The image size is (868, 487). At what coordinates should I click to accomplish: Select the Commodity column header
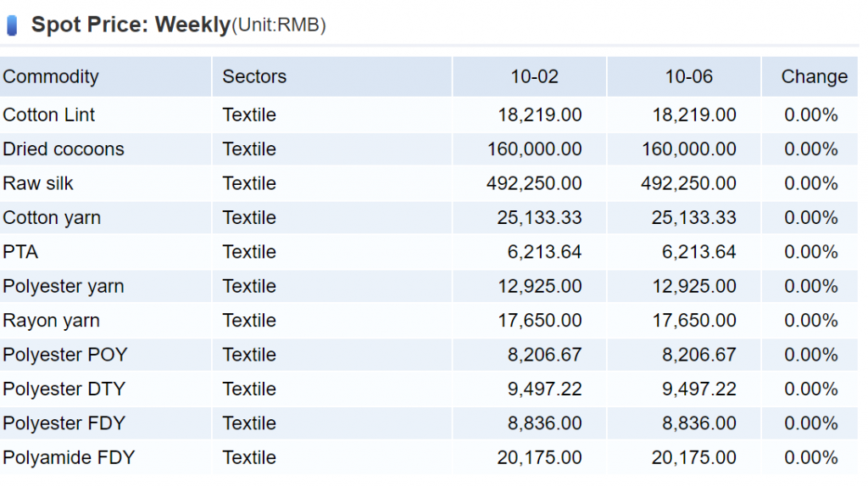coord(51,76)
